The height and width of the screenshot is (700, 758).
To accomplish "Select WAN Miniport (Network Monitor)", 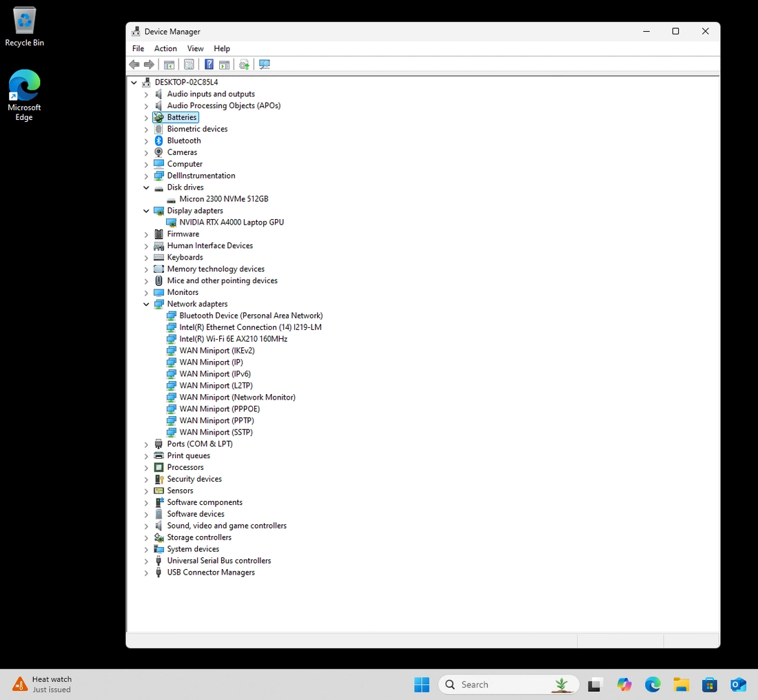I will [237, 397].
